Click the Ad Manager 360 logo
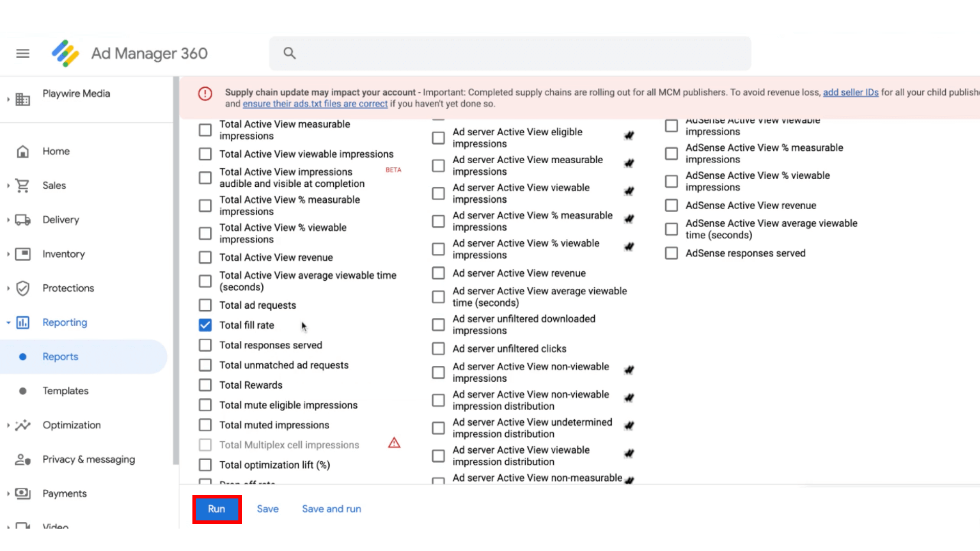Image resolution: width=980 pixels, height=551 pixels. 65,53
